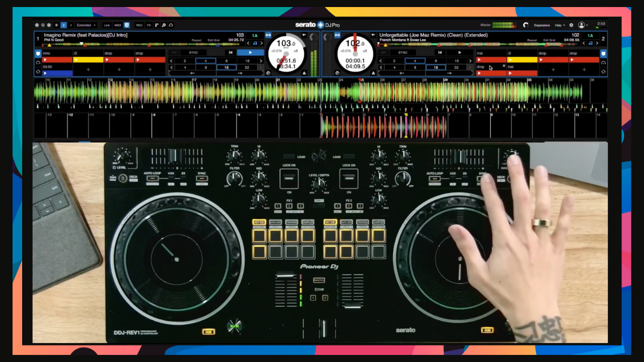The width and height of the screenshot is (644, 362).
Task: Open the Extended view mode dropdown
Action: [86, 25]
